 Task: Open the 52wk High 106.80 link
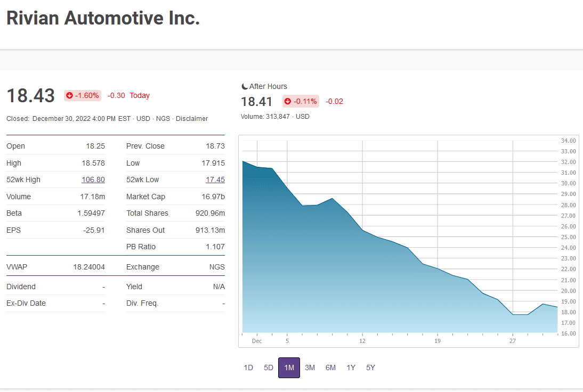pyautogui.click(x=93, y=179)
